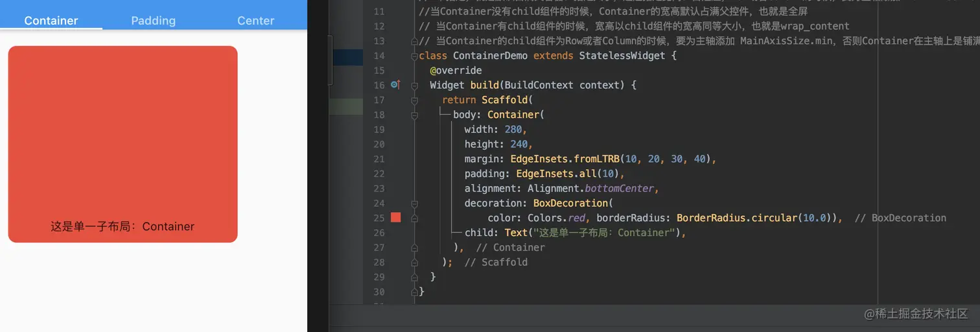Image resolution: width=980 pixels, height=332 pixels.
Task: Click "Scaffold(" on line 17
Action: click(x=507, y=100)
